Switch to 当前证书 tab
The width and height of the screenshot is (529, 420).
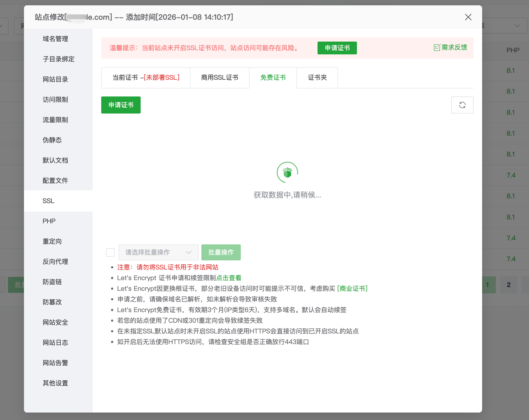click(x=146, y=78)
